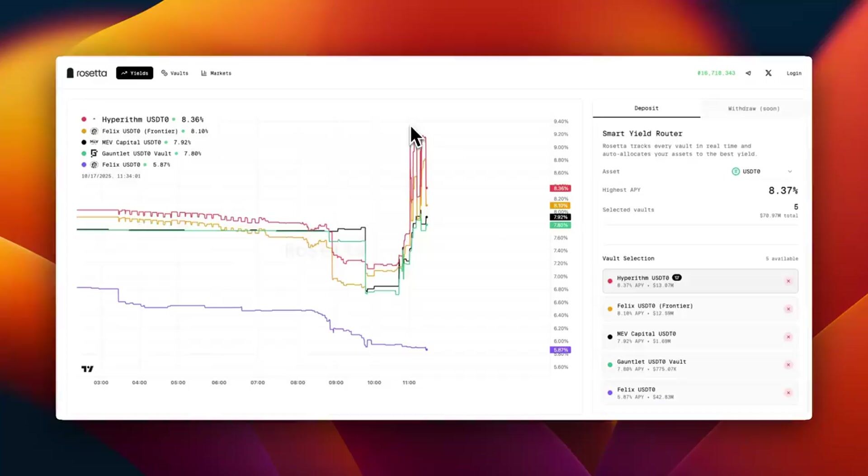Click the 10/17/2025 timestamp under the legend
This screenshot has height=476, width=868.
click(111, 176)
